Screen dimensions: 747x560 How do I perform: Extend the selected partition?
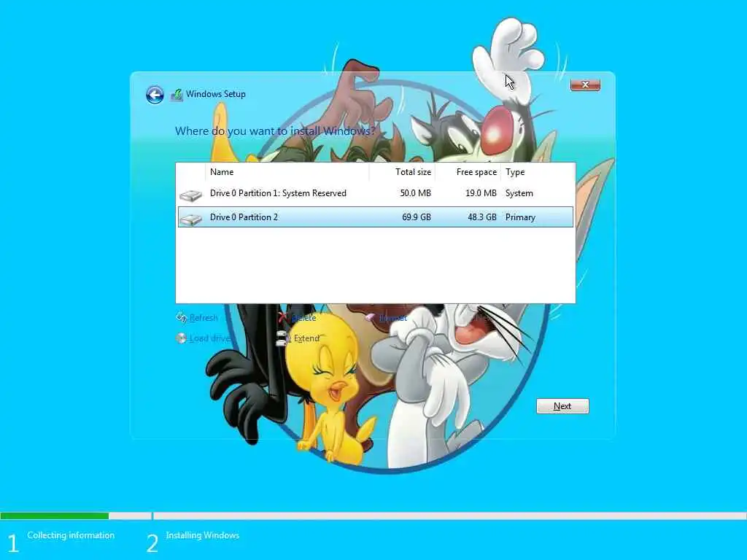pos(306,338)
